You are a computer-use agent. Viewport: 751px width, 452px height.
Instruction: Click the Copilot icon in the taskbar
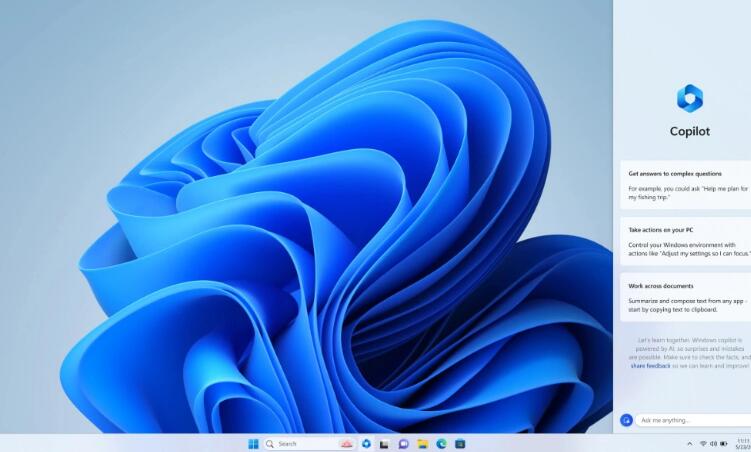click(x=367, y=443)
